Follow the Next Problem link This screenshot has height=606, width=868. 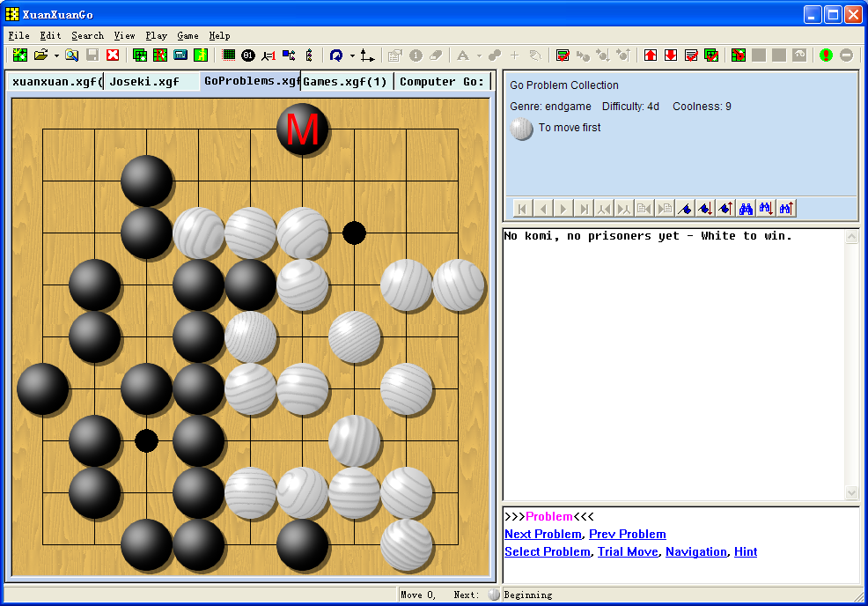543,534
